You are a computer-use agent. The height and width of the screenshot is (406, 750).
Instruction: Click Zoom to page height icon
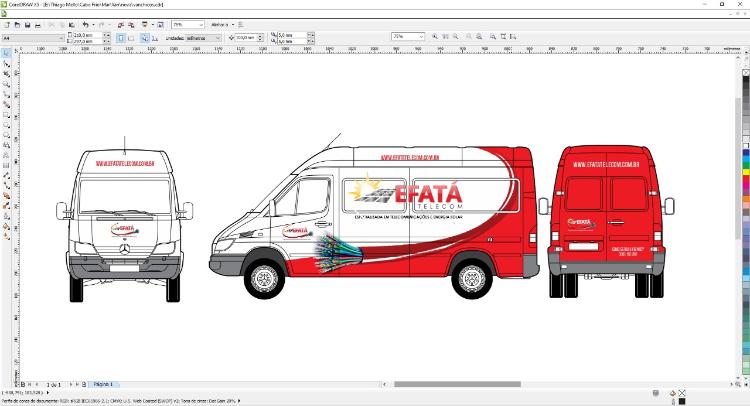(513, 36)
